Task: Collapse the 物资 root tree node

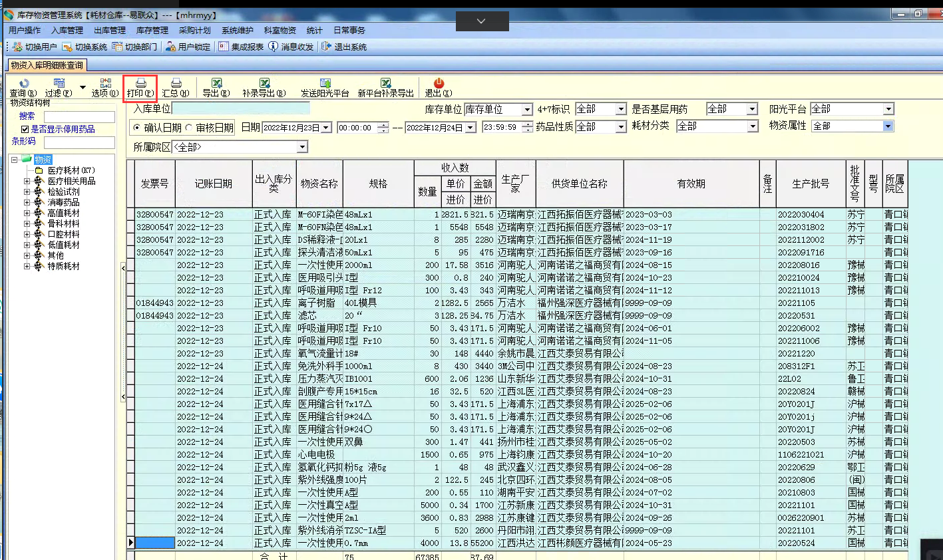Action: point(15,160)
